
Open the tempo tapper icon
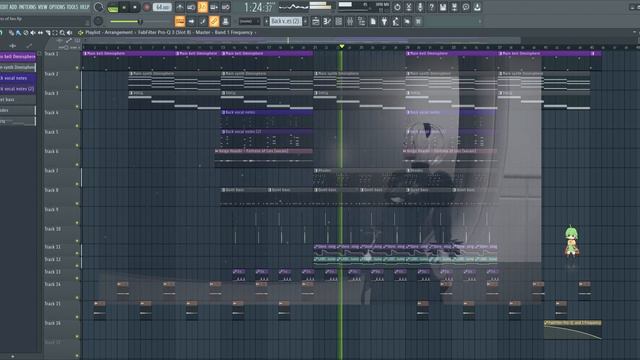396,21
